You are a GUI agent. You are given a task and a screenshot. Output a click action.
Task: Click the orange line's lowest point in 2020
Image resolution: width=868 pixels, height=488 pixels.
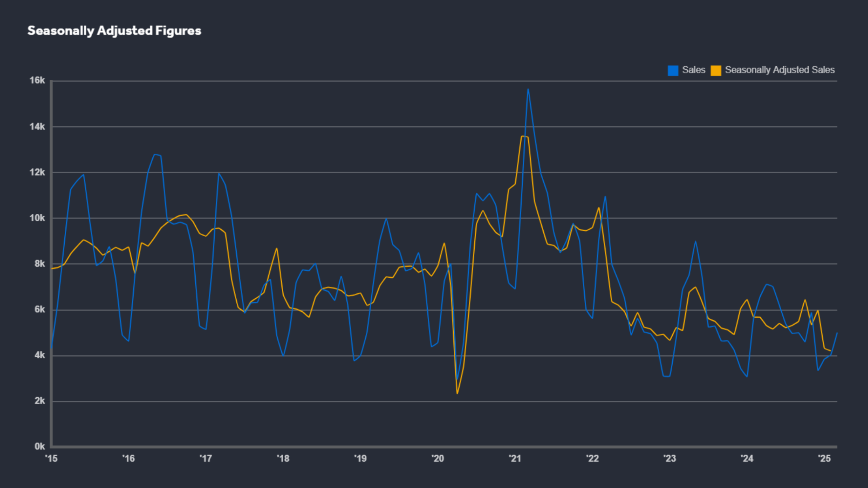[x=457, y=393]
